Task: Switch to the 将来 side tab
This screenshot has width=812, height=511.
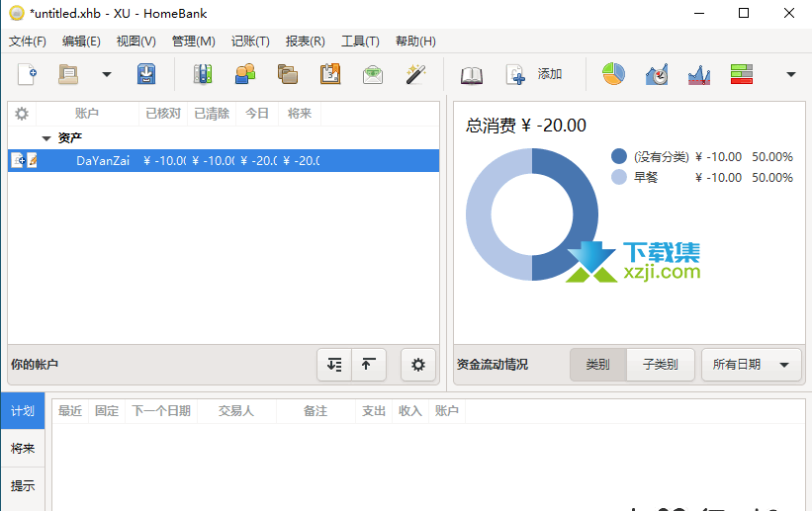Action: tap(23, 449)
